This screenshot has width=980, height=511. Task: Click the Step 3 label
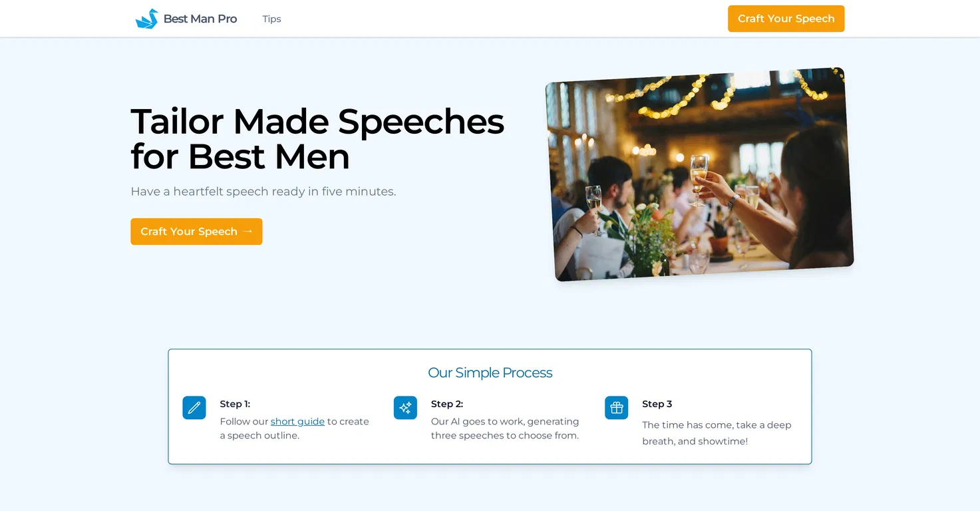657,404
